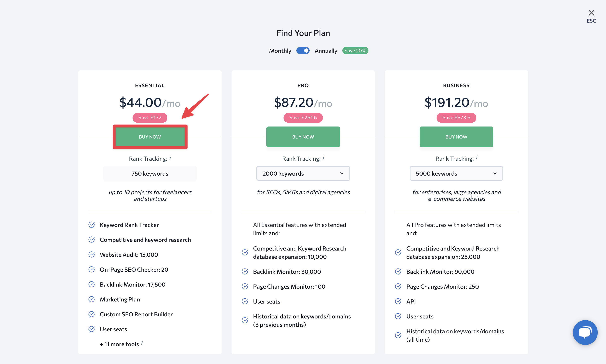Image resolution: width=606 pixels, height=364 pixels.
Task: Click BUY NOW for the Business plan
Action: click(x=456, y=137)
